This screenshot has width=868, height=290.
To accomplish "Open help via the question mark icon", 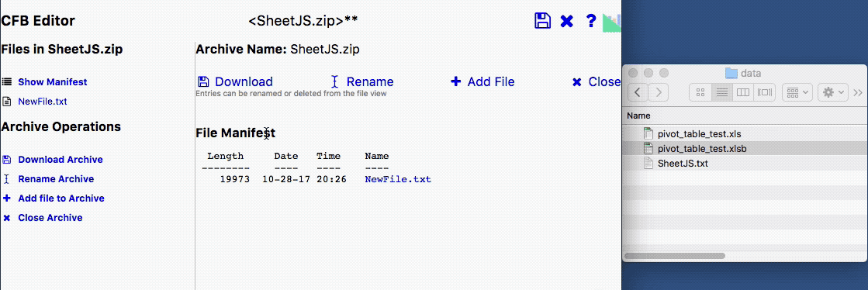I will 590,21.
